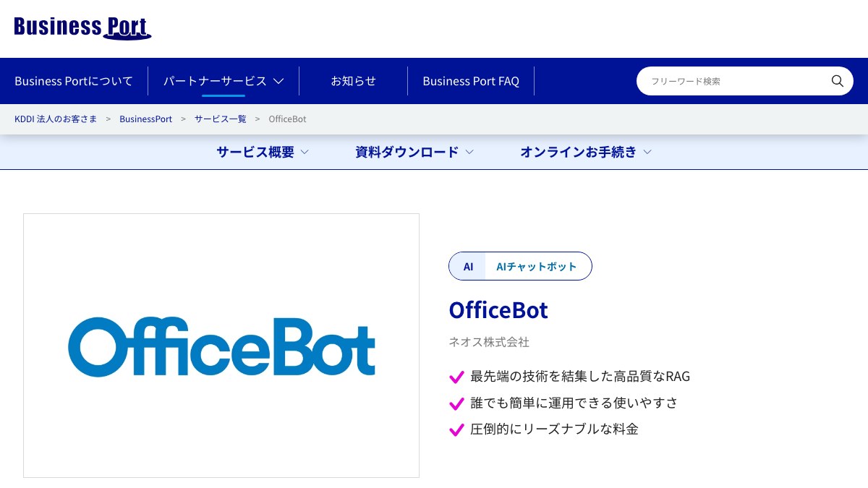
Task: Expand the 資料ダウンロード chevron
Action: pyautogui.click(x=469, y=152)
